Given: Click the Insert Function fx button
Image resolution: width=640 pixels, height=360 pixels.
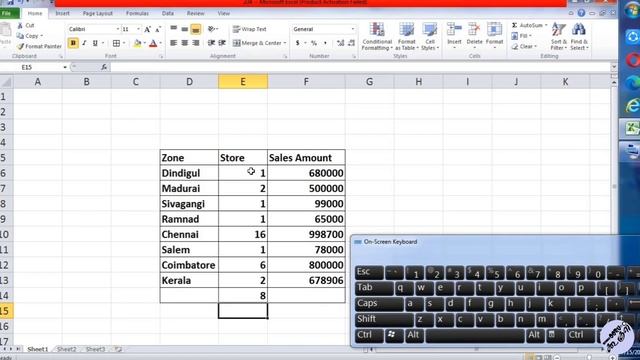Looking at the screenshot, I should (104, 67).
